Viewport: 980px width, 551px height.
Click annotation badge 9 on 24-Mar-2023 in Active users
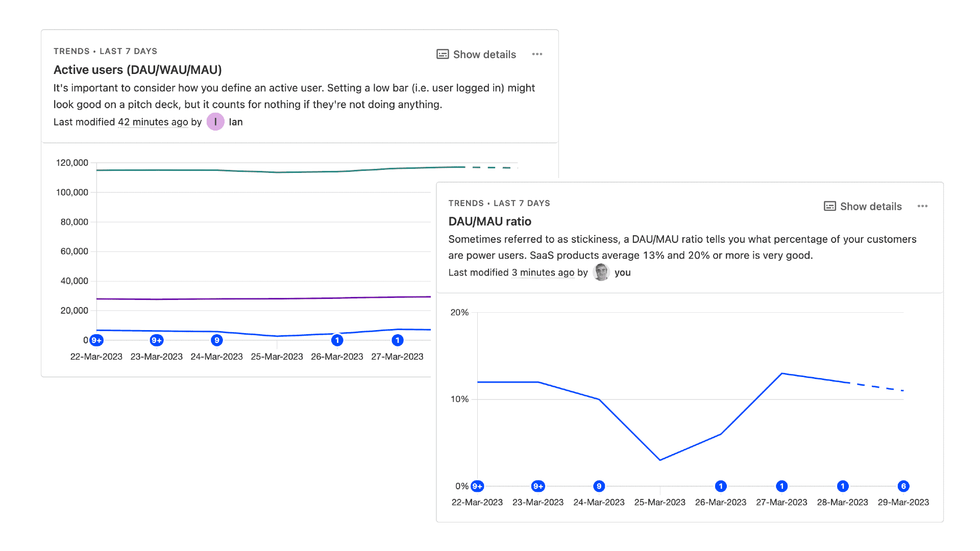pyautogui.click(x=217, y=340)
